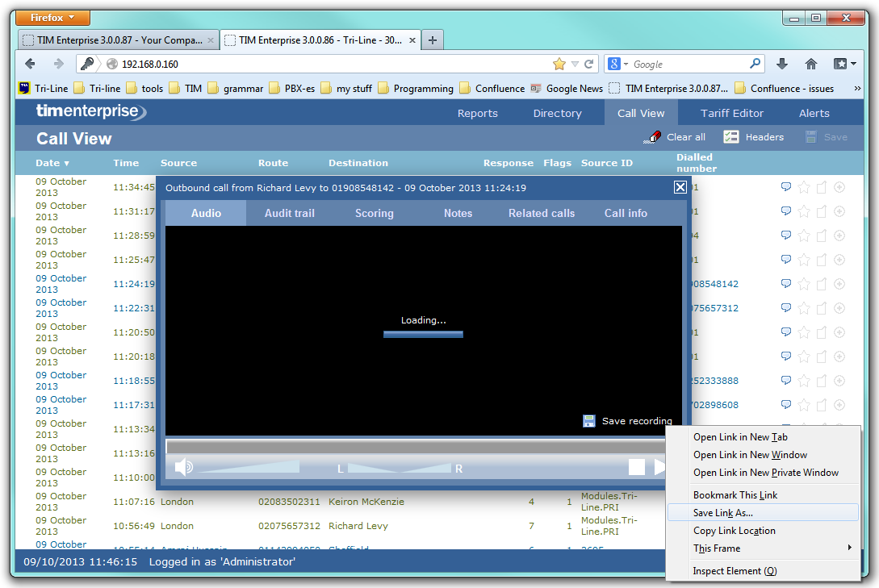The image size is (879, 588).
Task: Adjust the L-R balance slider
Action: tap(399, 468)
